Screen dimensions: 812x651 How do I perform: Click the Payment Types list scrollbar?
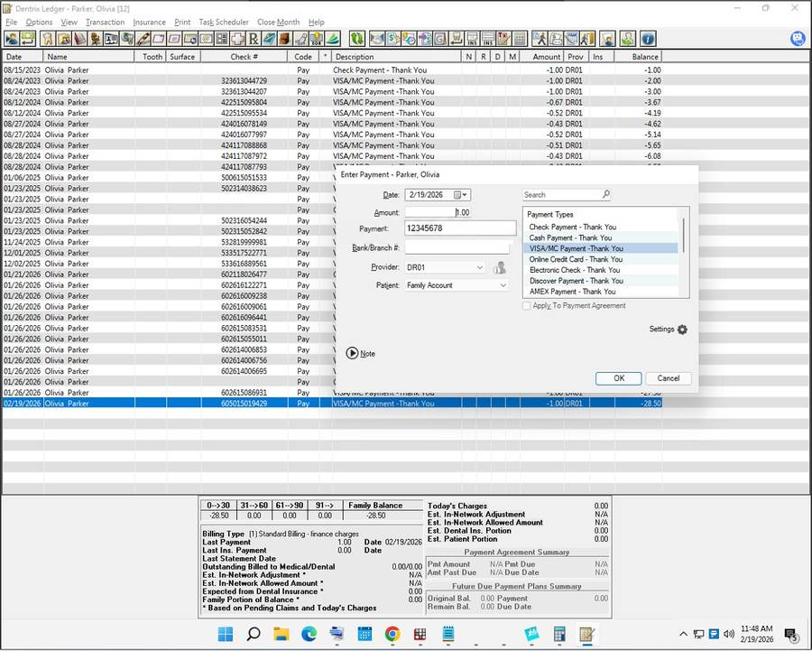[684, 236]
